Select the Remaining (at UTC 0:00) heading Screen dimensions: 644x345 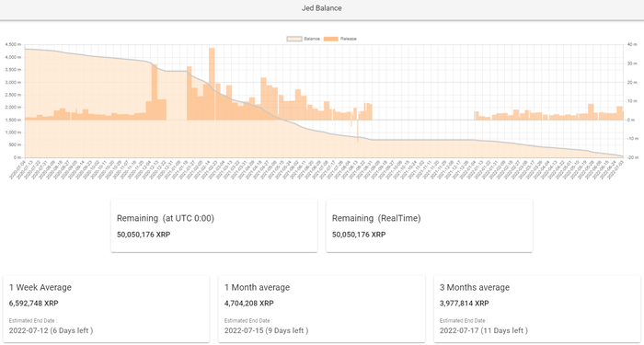[166, 219]
